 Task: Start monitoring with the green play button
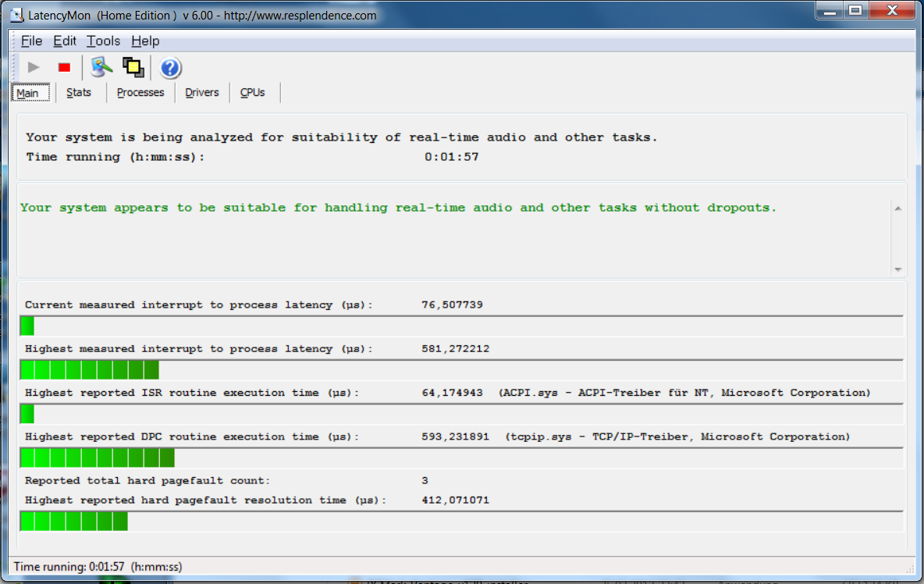point(34,68)
